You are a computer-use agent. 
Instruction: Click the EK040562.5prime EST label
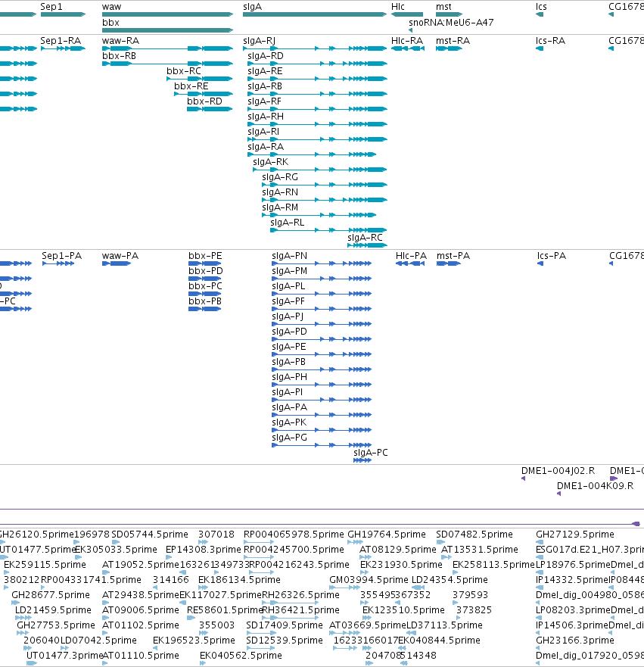[x=241, y=656]
